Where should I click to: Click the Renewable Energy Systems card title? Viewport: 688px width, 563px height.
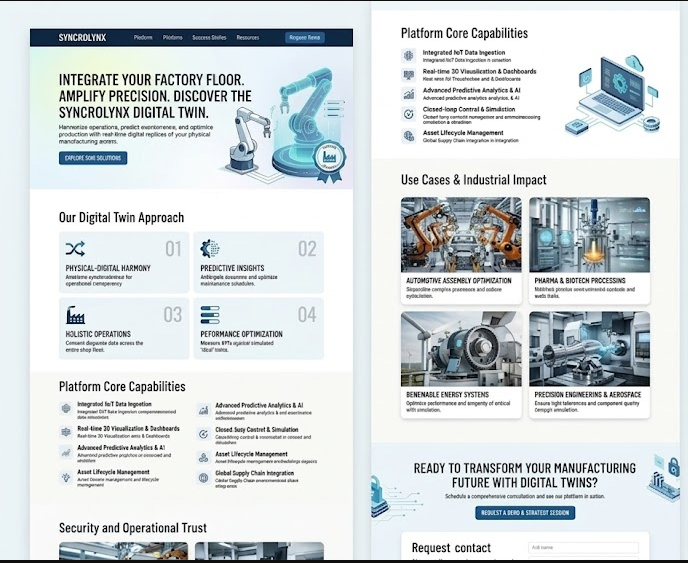447,394
